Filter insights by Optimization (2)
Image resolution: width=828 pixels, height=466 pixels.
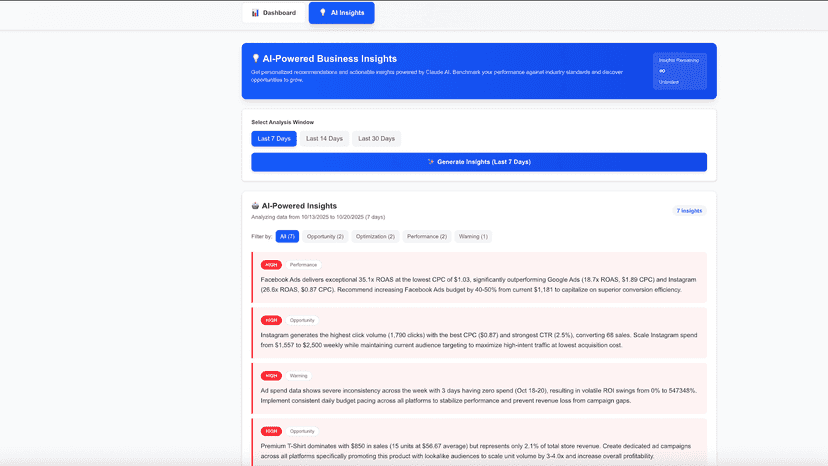pos(375,236)
